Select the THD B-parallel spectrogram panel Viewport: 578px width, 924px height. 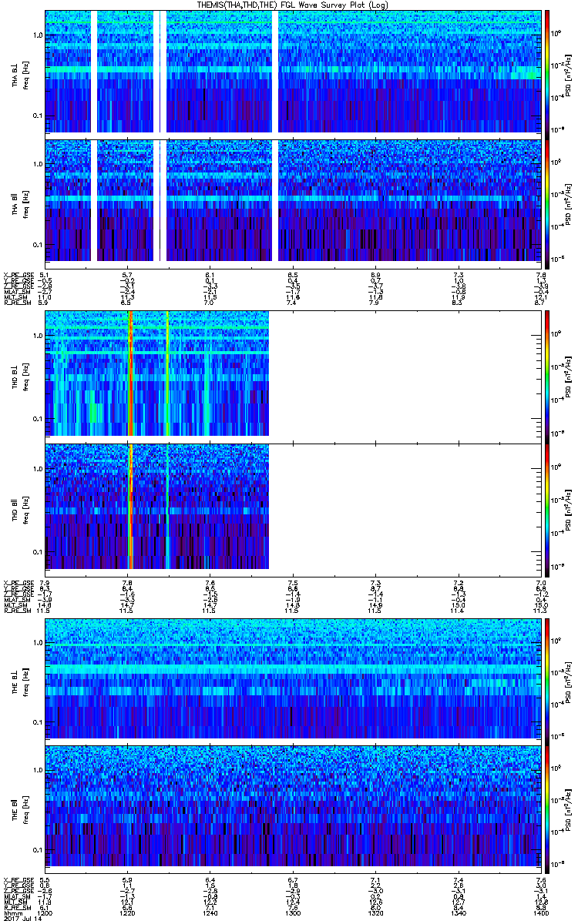click(294, 511)
